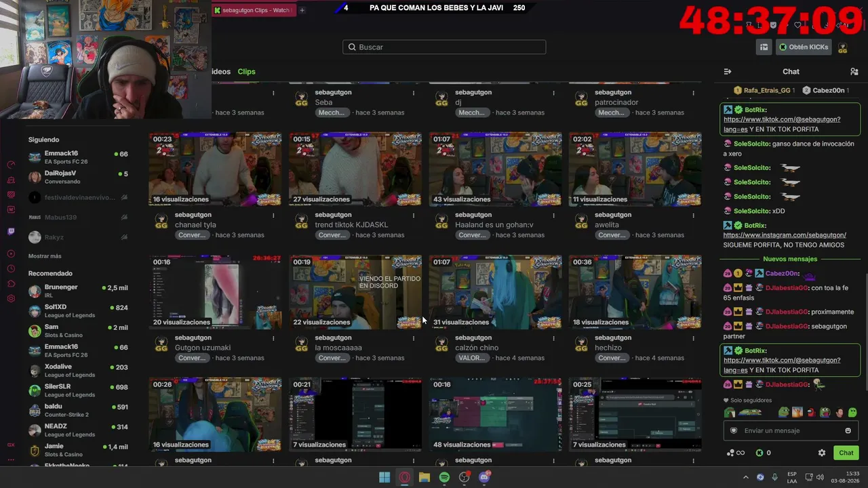Open recommended channel SilerSLR

click(78, 390)
